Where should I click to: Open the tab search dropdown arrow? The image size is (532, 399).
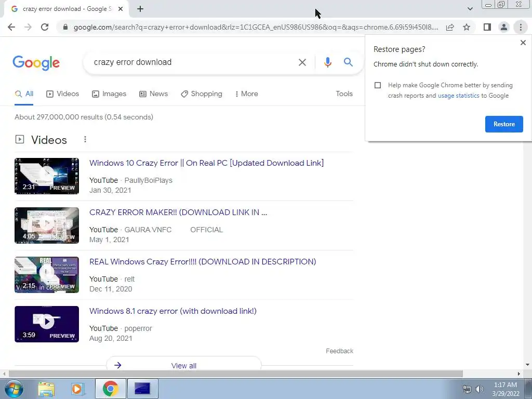[x=470, y=9]
